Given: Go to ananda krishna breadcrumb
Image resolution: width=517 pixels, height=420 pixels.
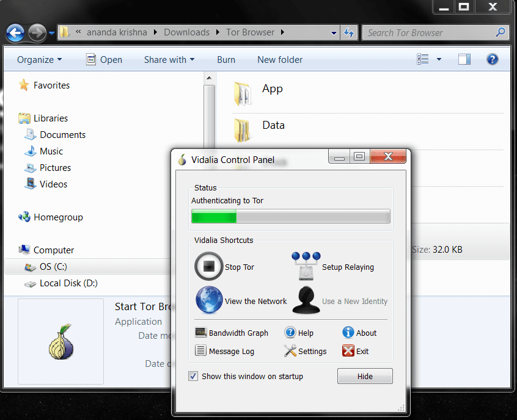Looking at the screenshot, I should click(117, 32).
